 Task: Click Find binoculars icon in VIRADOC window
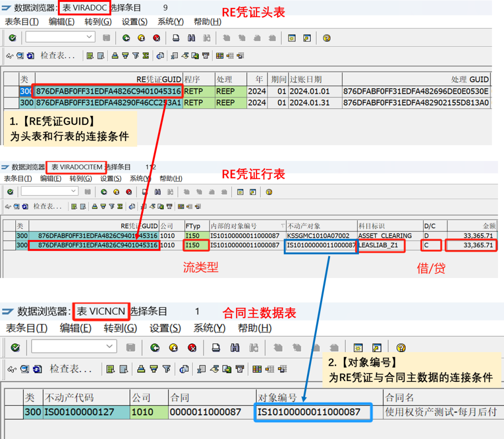click(191, 38)
